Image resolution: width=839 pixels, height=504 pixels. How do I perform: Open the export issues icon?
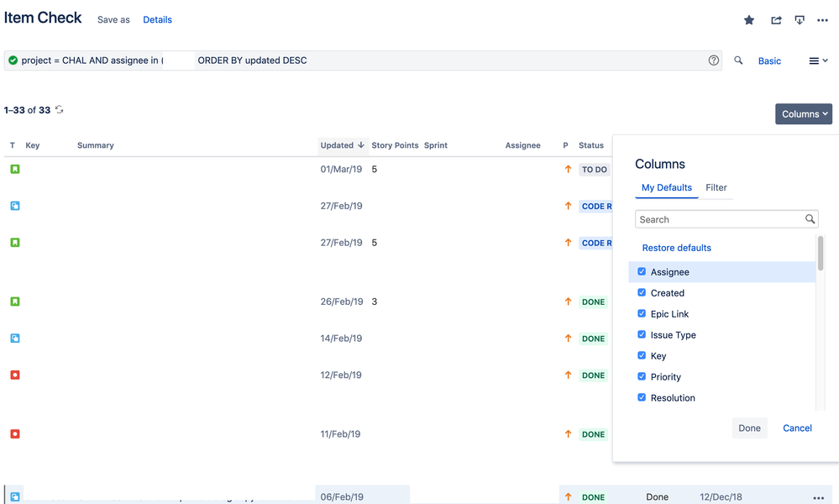pyautogui.click(x=800, y=20)
